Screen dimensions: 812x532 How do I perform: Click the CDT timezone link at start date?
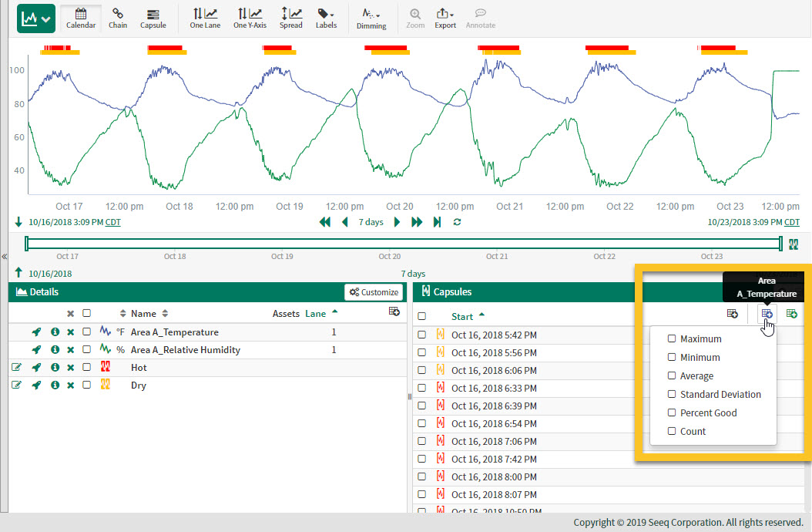(x=112, y=222)
